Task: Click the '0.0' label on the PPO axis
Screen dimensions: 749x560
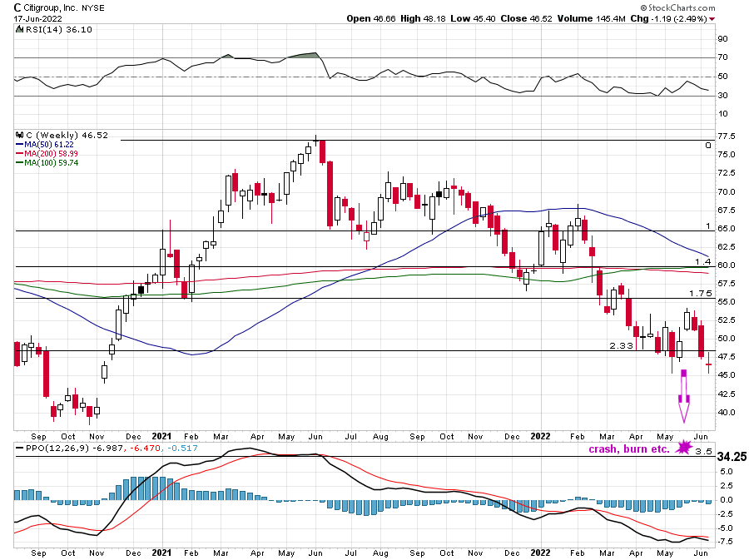Action: 727,500
